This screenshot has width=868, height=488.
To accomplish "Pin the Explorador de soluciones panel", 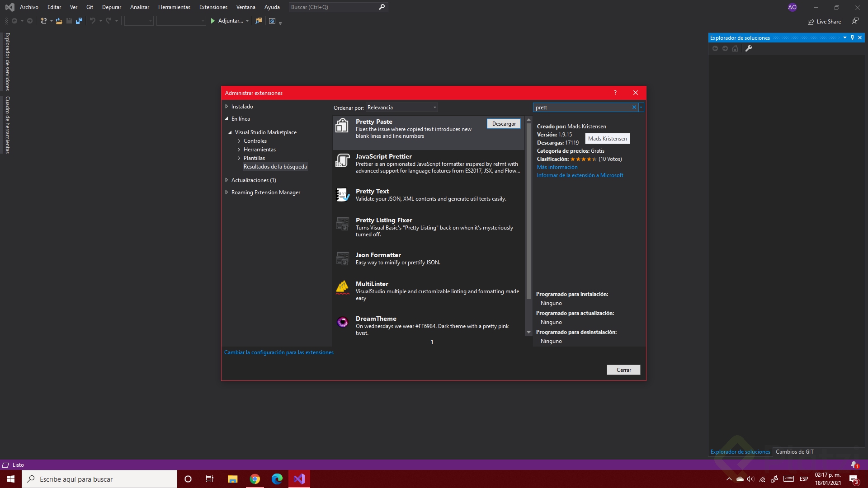I will tap(852, 38).
